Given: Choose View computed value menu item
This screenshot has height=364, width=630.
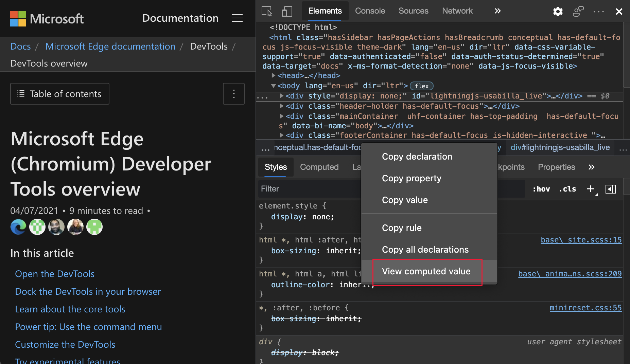Looking at the screenshot, I should tap(426, 271).
